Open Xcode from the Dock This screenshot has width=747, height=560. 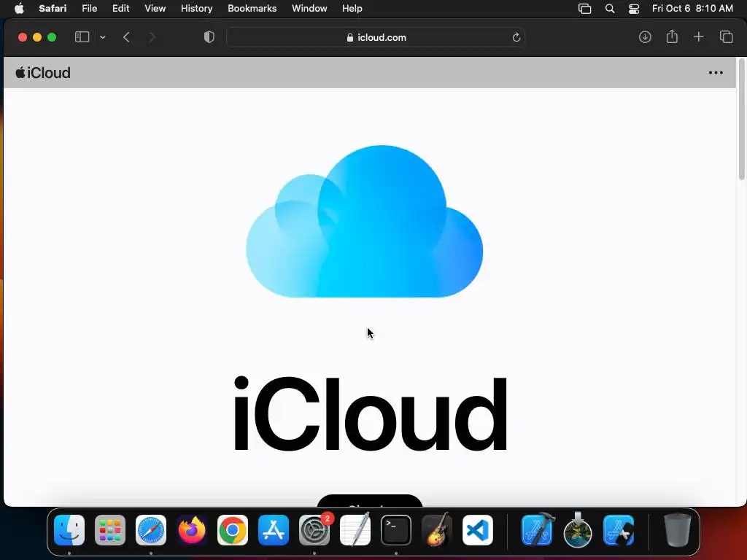[x=538, y=529]
